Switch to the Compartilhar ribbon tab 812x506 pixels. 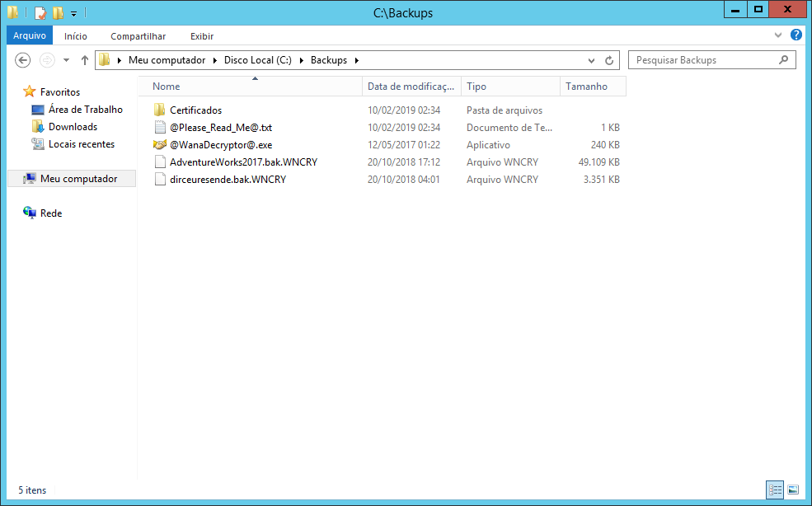tap(138, 36)
